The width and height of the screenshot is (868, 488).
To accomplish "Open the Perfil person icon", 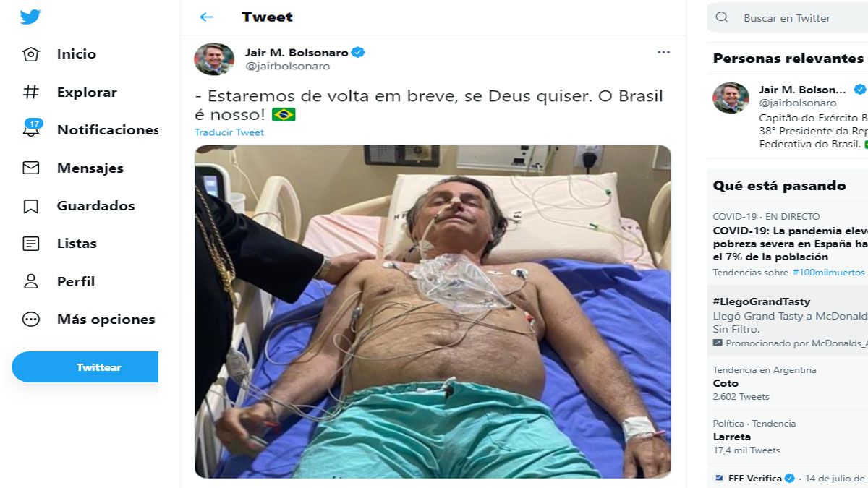I will 31,281.
